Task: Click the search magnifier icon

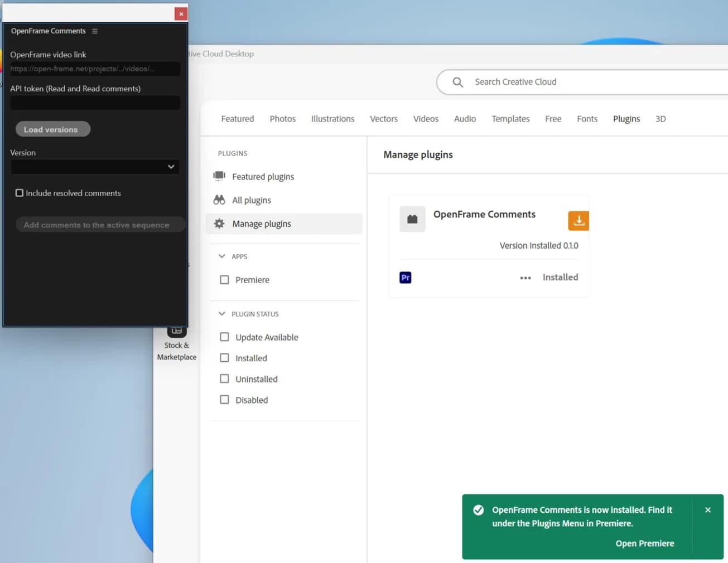Action: click(x=458, y=82)
